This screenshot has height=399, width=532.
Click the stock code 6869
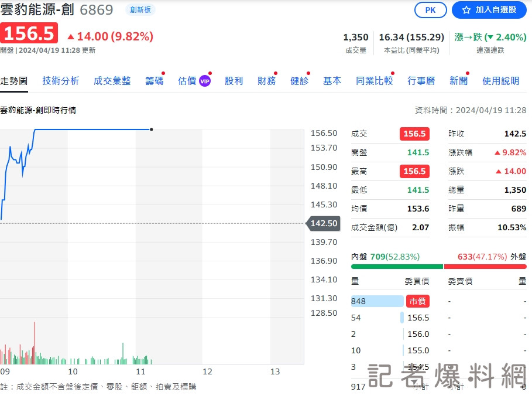point(97,10)
